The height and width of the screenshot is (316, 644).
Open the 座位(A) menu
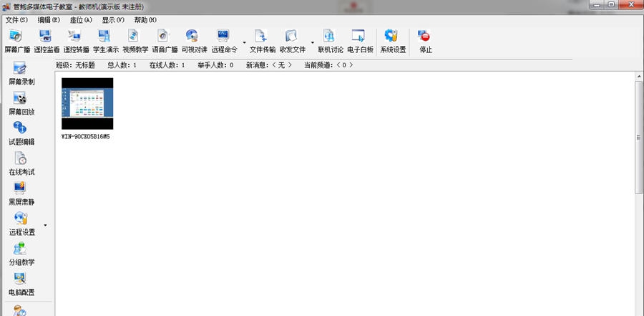coord(81,20)
